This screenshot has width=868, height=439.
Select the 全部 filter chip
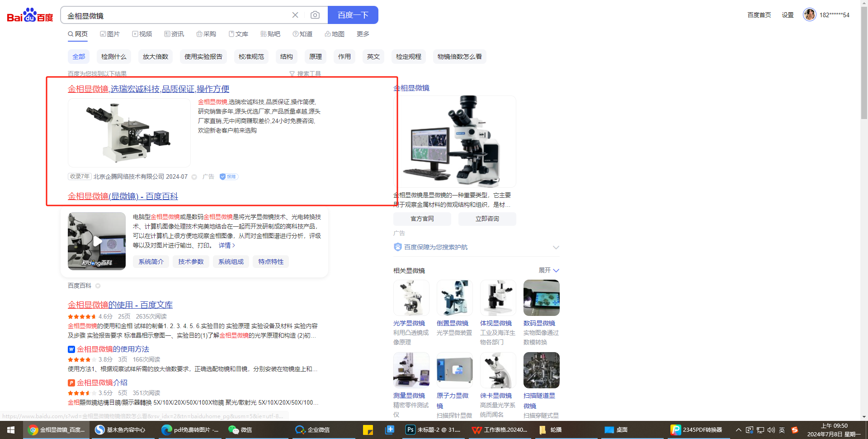pos(79,57)
